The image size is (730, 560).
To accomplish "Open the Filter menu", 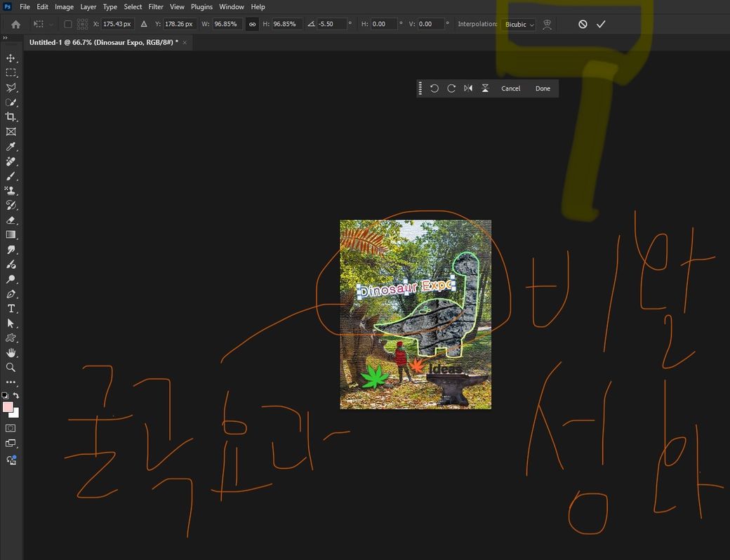I will click(155, 7).
